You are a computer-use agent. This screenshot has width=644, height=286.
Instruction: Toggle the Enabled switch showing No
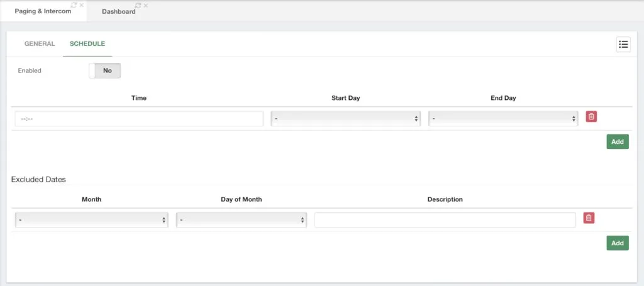pyautogui.click(x=105, y=70)
